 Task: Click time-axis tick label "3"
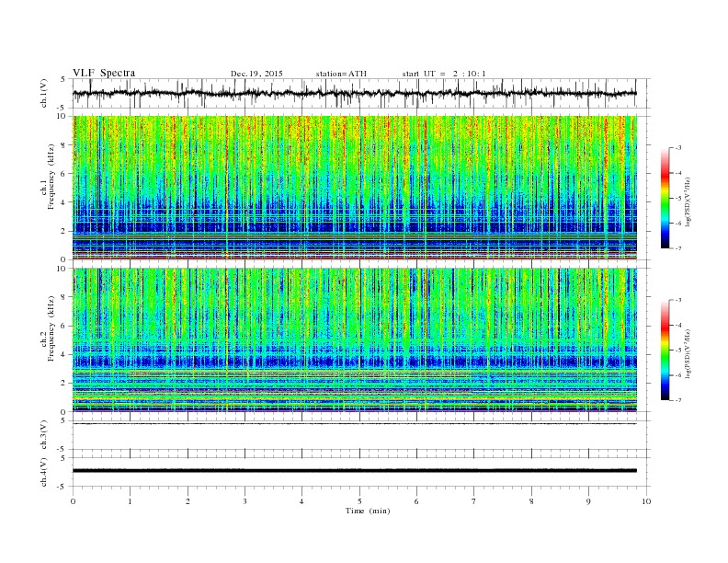[245, 501]
